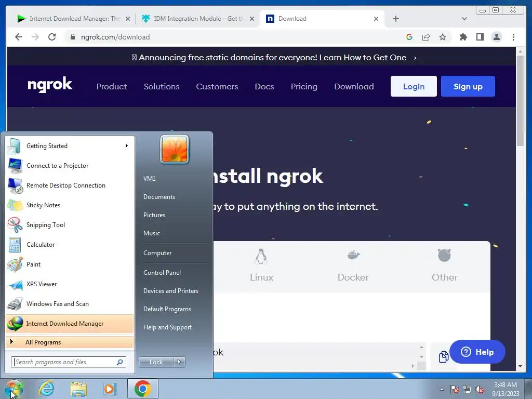The width and height of the screenshot is (532, 399).
Task: Click the user account picture
Action: (x=175, y=149)
